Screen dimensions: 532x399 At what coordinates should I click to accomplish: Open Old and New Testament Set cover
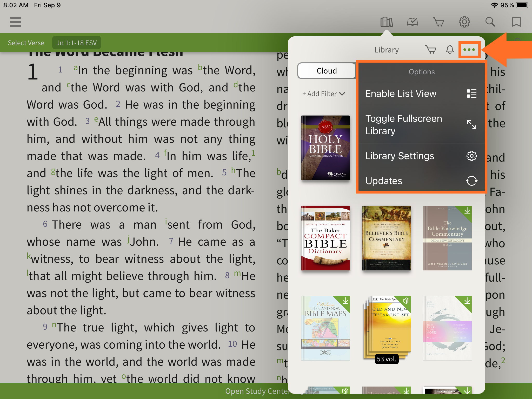(x=387, y=328)
